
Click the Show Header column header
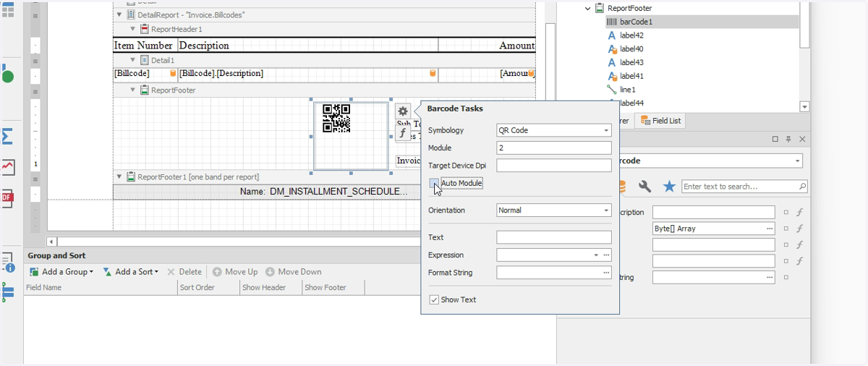(271, 287)
